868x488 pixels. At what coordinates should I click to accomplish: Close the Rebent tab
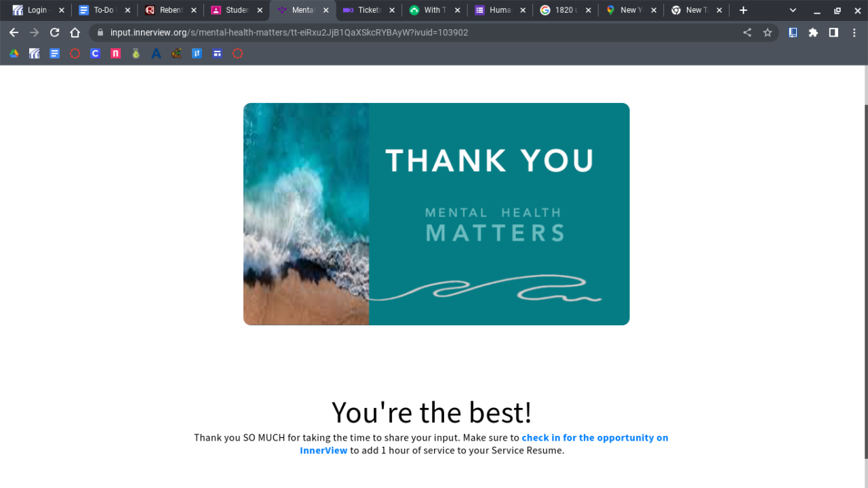pos(193,10)
